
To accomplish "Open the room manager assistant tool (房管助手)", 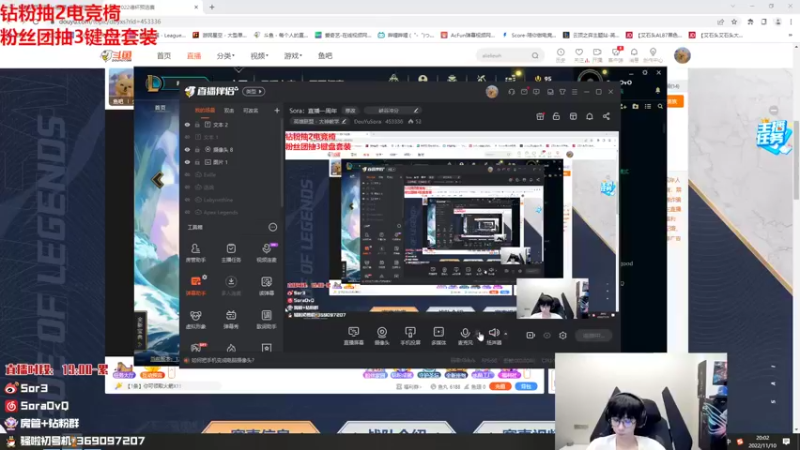I will (195, 253).
